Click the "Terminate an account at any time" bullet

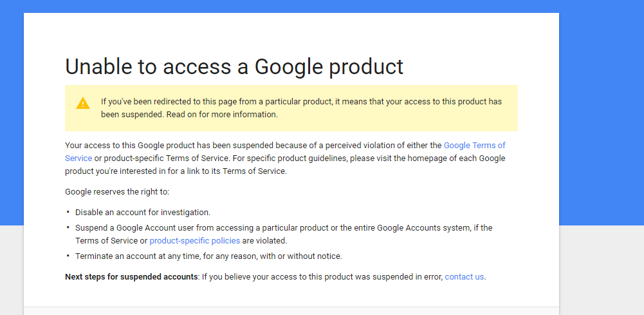(208, 256)
